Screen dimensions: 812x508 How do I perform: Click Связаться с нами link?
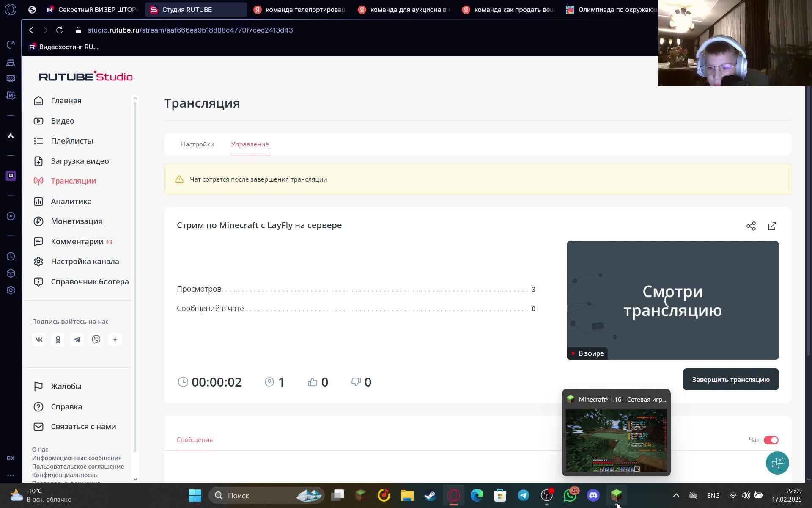tap(83, 427)
